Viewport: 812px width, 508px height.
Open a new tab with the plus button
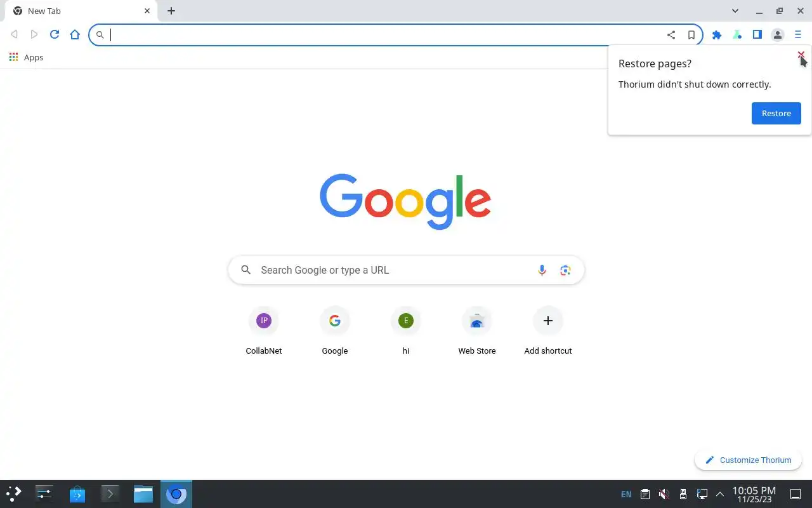point(171,11)
